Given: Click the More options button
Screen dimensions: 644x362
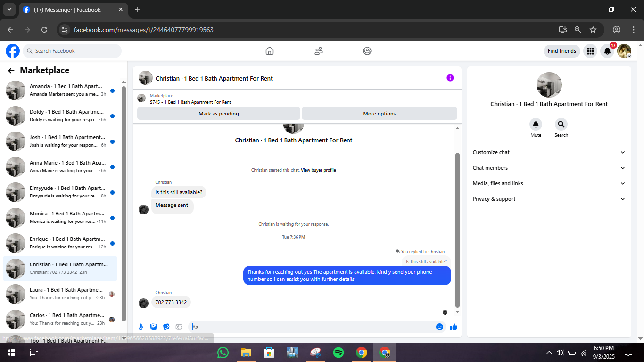Looking at the screenshot, I should pos(380,114).
